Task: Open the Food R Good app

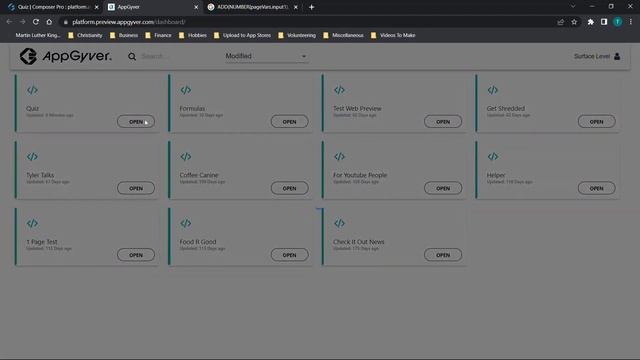Action: (289, 255)
